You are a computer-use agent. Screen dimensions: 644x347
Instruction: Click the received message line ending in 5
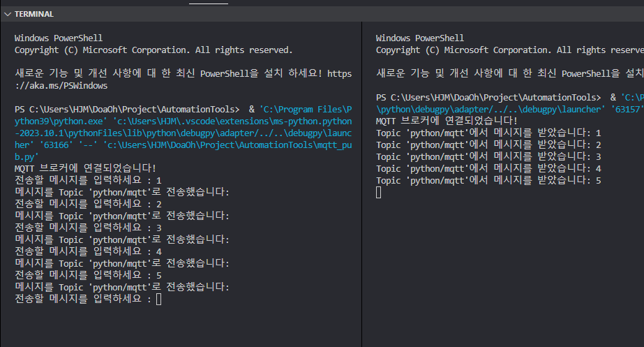(488, 181)
